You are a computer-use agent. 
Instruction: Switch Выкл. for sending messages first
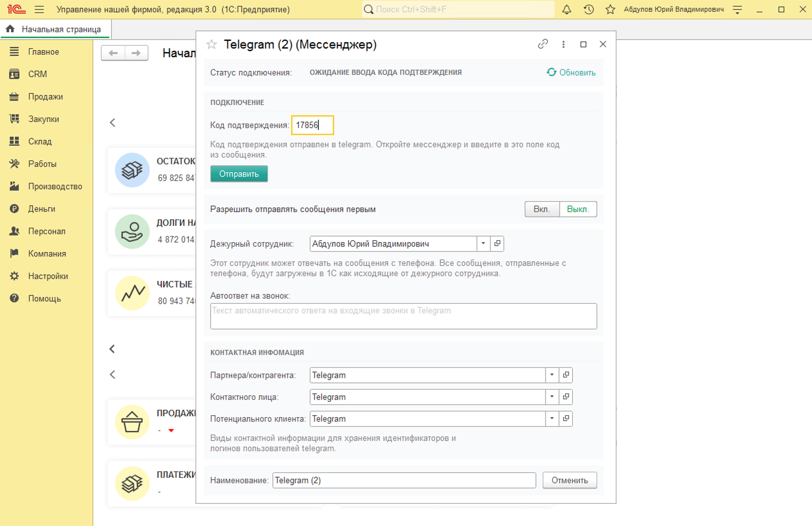click(x=578, y=209)
